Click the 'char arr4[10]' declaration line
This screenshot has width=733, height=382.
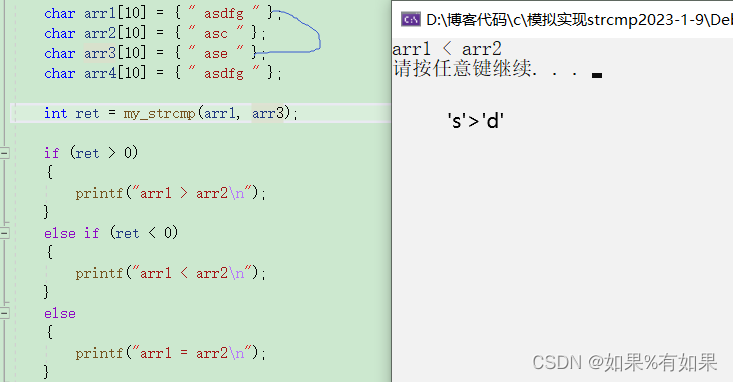click(x=163, y=73)
